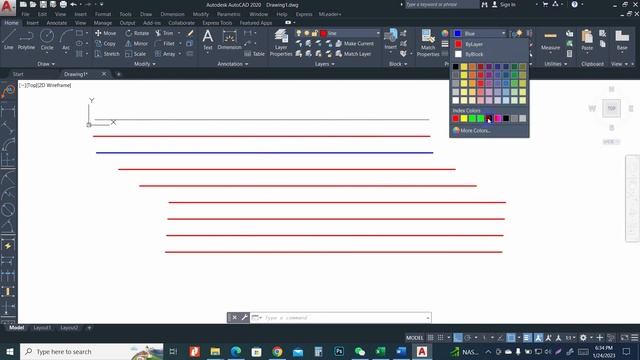Viewport: 640px width, 360px height.
Task: Select the Circle tool
Action: coord(47,40)
